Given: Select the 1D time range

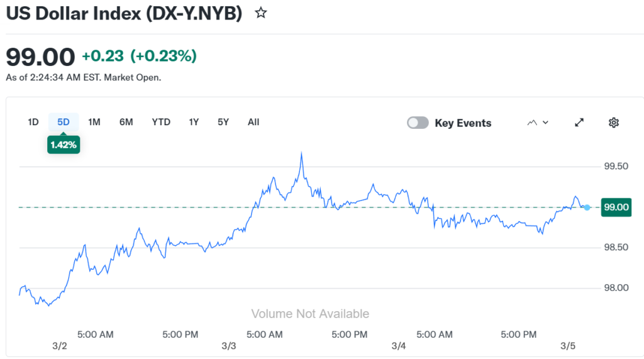Looking at the screenshot, I should (x=33, y=122).
